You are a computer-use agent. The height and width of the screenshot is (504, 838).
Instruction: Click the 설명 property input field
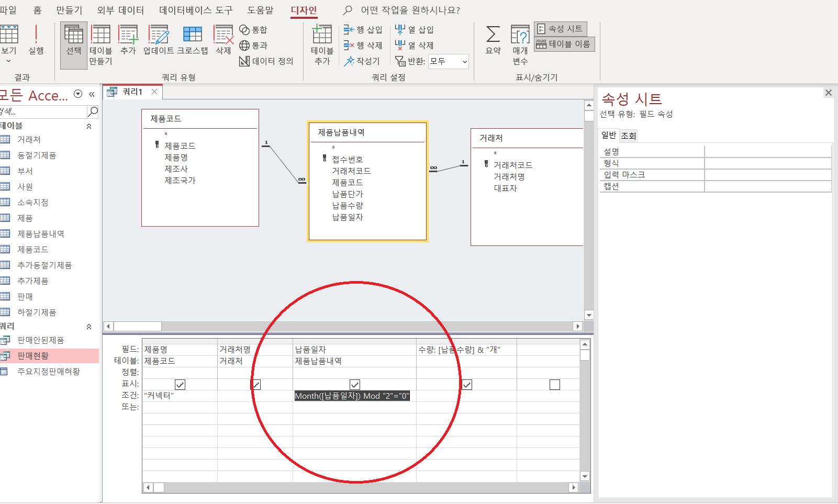(x=767, y=152)
